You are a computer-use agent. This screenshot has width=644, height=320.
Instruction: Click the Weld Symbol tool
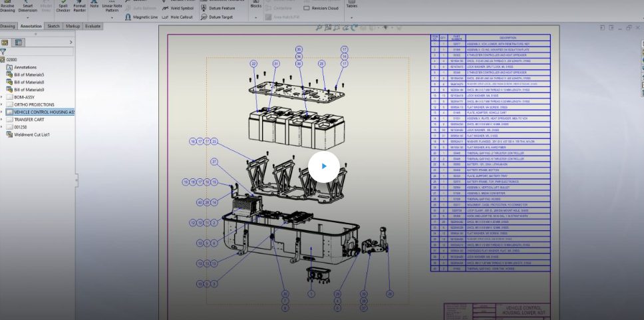pos(178,8)
